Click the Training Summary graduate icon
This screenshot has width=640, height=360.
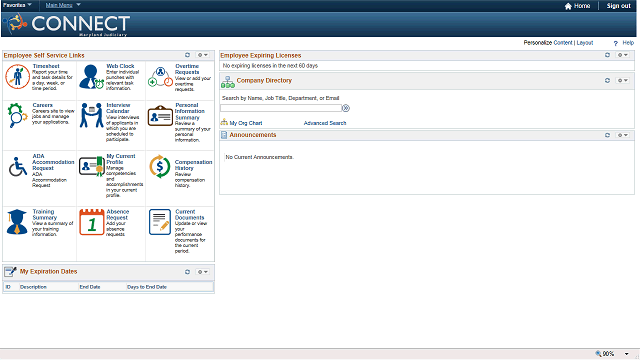coord(17,222)
